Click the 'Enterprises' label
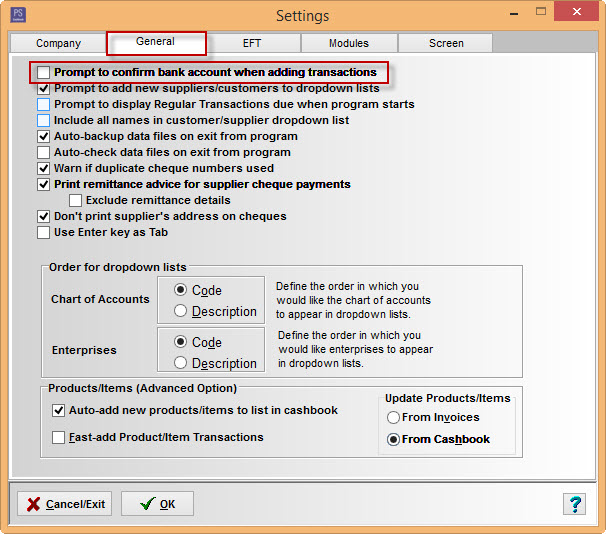Viewport: 606px width, 534px height. click(x=84, y=350)
